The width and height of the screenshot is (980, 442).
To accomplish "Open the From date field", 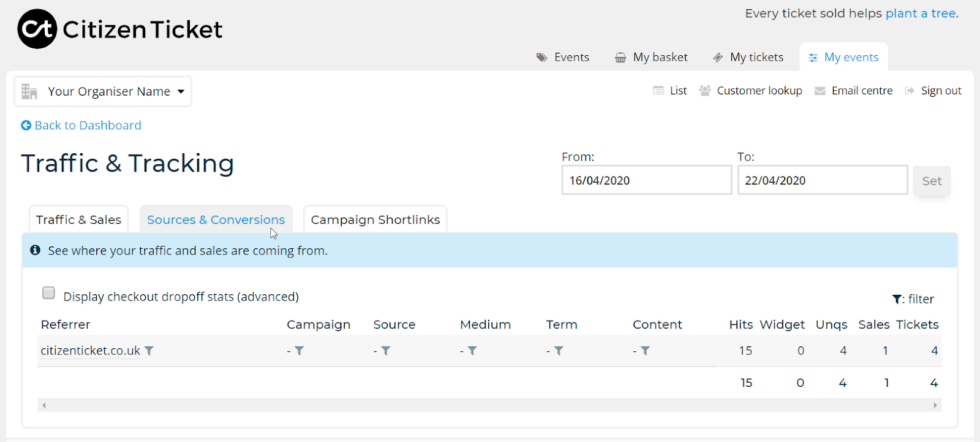I will click(646, 180).
